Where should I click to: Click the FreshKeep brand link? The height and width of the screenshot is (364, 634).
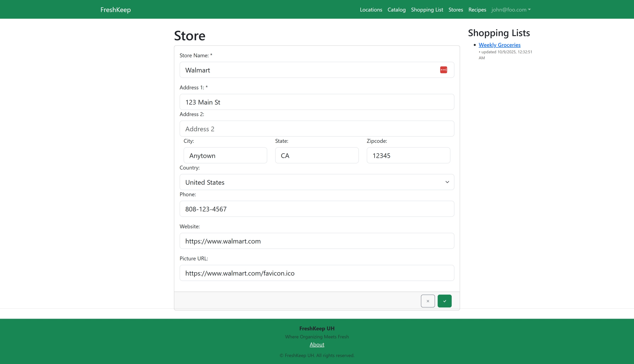[115, 10]
